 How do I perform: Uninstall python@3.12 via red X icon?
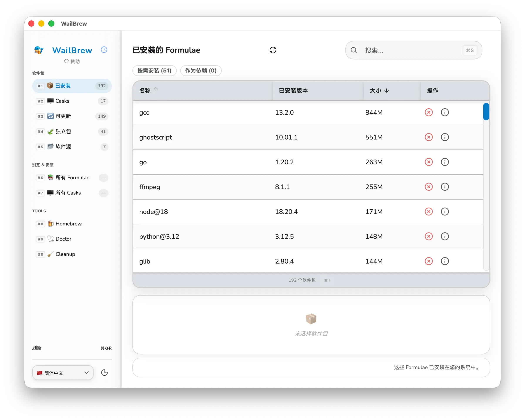[x=429, y=237]
